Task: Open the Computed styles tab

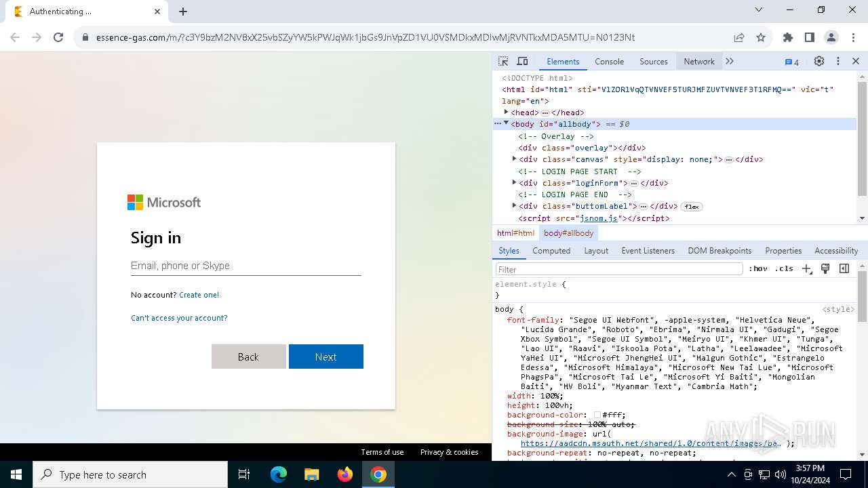Action: click(551, 251)
